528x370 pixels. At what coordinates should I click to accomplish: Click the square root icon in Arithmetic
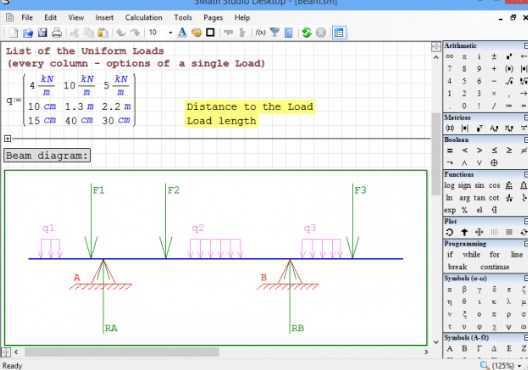[x=509, y=81]
